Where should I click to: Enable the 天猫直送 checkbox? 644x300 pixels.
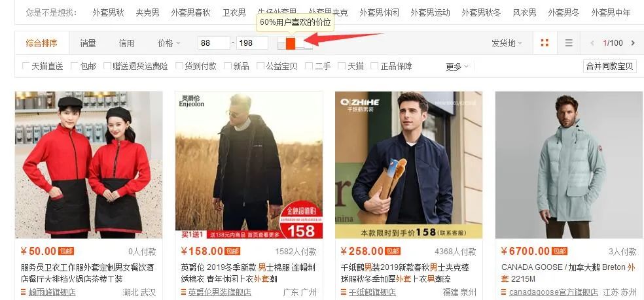pos(26,65)
